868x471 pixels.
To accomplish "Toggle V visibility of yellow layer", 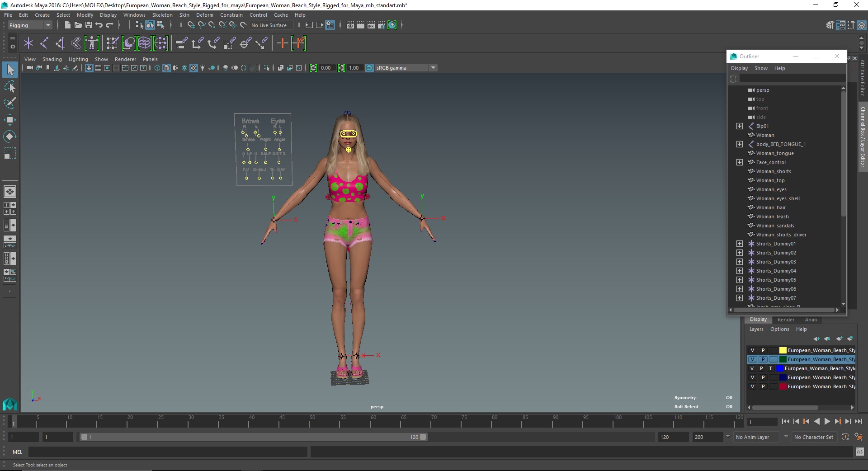I will point(752,350).
